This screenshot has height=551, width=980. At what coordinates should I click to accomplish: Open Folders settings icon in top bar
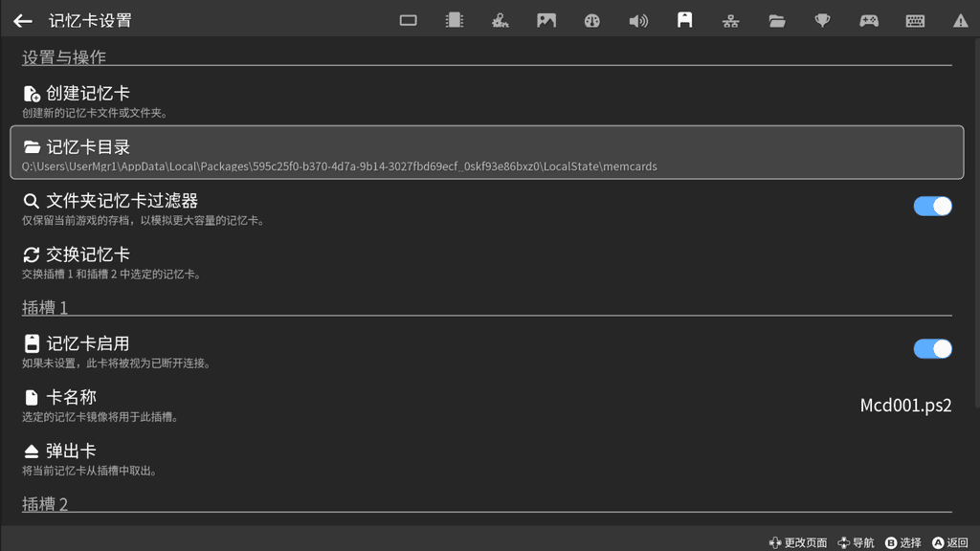click(777, 21)
